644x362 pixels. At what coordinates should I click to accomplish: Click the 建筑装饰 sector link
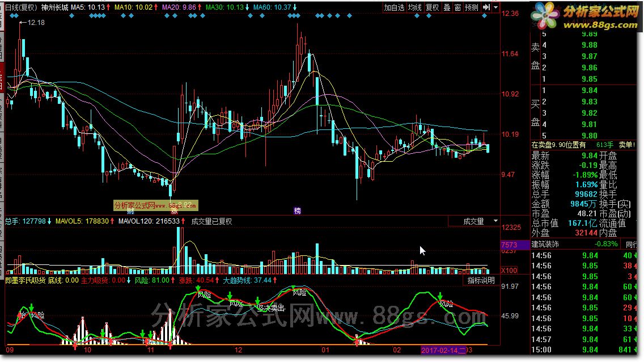point(545,245)
